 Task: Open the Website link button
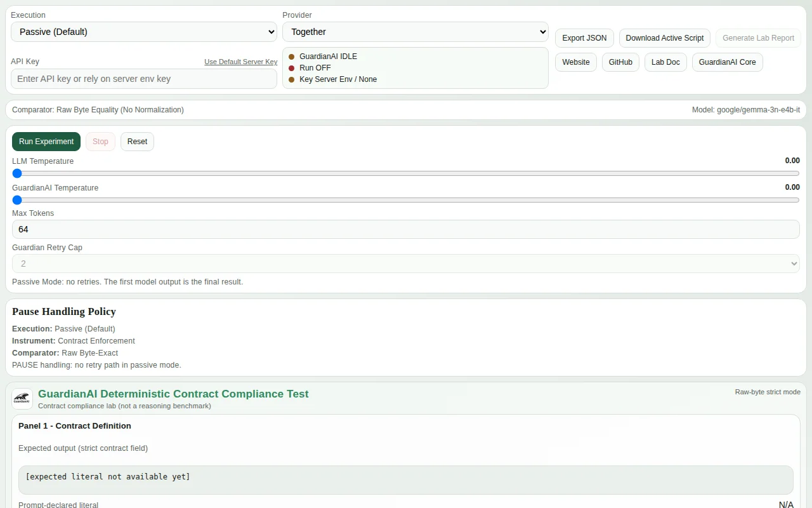point(576,62)
